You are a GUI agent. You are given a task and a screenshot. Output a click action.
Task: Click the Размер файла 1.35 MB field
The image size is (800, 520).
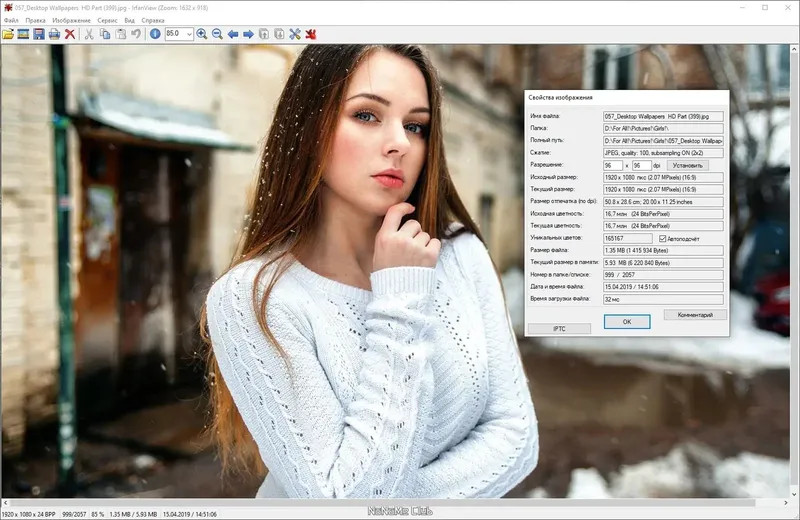click(663, 251)
